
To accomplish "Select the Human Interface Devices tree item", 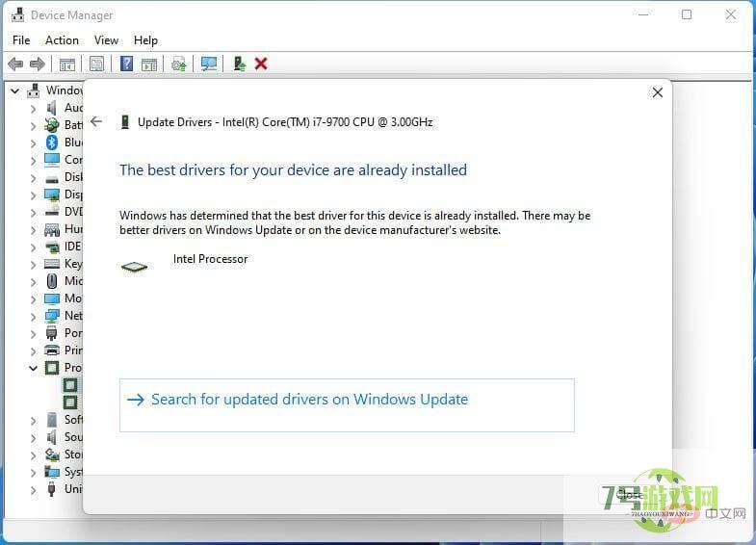I will point(65,229).
